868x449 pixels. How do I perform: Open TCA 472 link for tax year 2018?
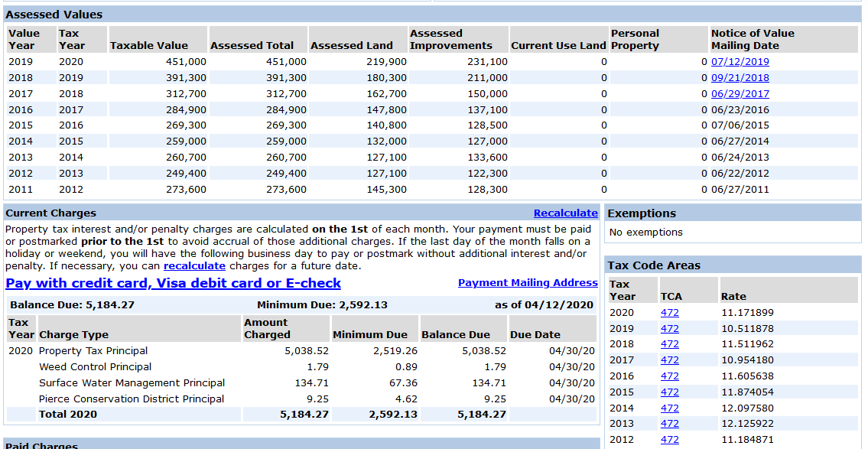669,344
